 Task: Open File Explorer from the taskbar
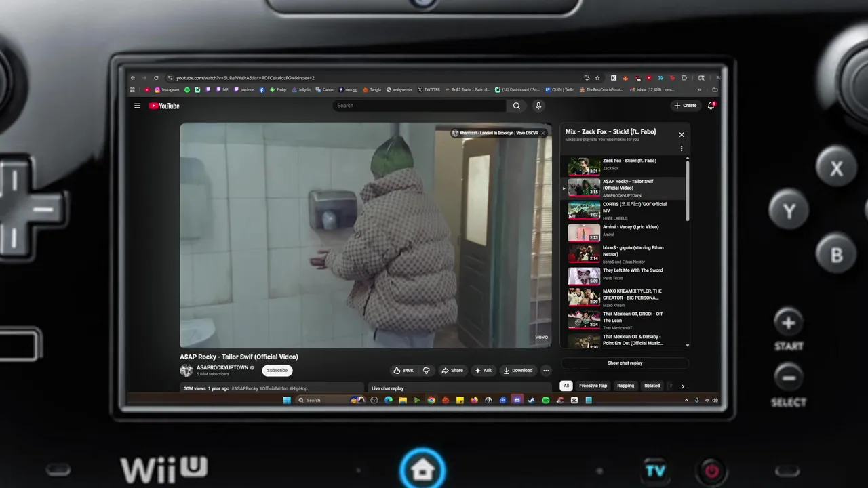pos(403,401)
